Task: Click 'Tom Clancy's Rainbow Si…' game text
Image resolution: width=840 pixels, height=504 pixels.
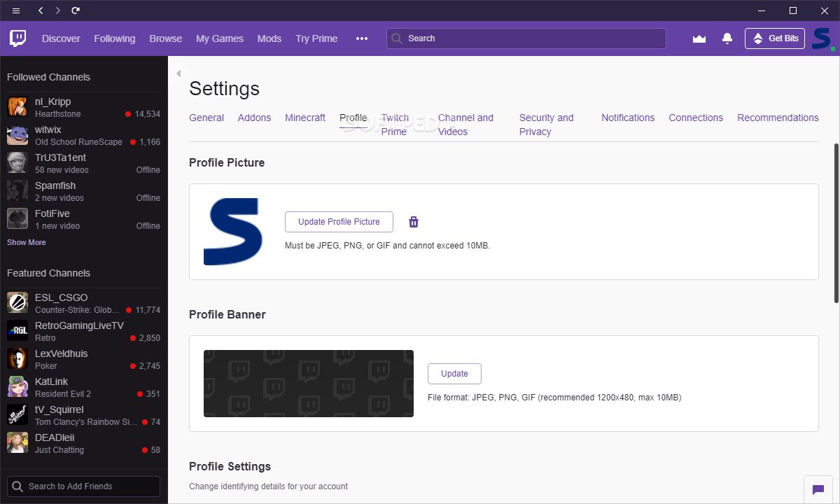Action: [86, 422]
